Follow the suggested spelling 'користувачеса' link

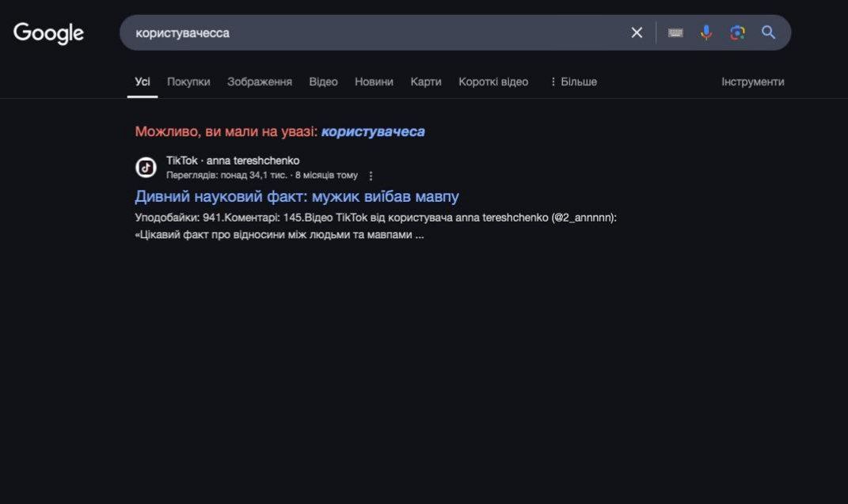tap(373, 131)
